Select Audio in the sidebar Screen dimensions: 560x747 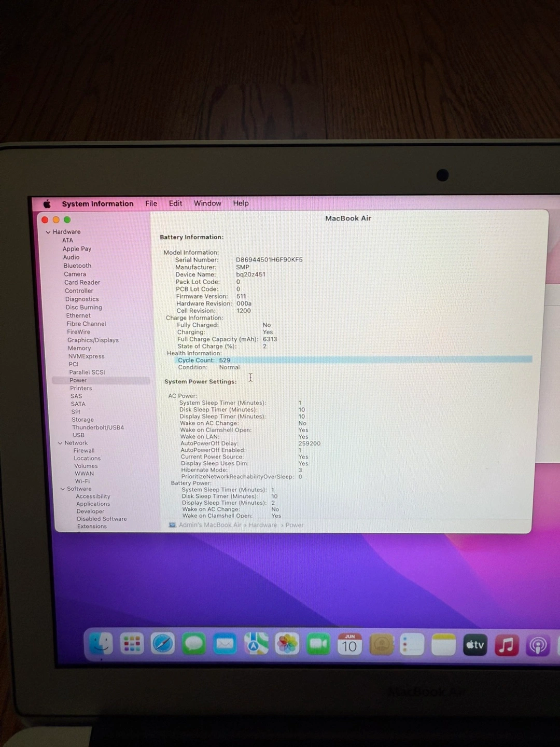72,257
